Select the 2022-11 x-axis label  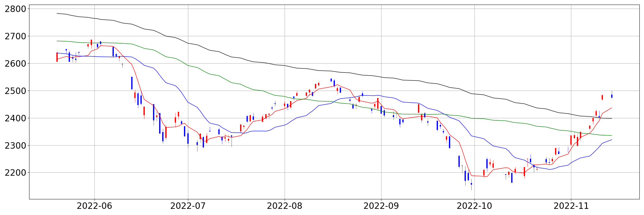pyautogui.click(x=571, y=206)
